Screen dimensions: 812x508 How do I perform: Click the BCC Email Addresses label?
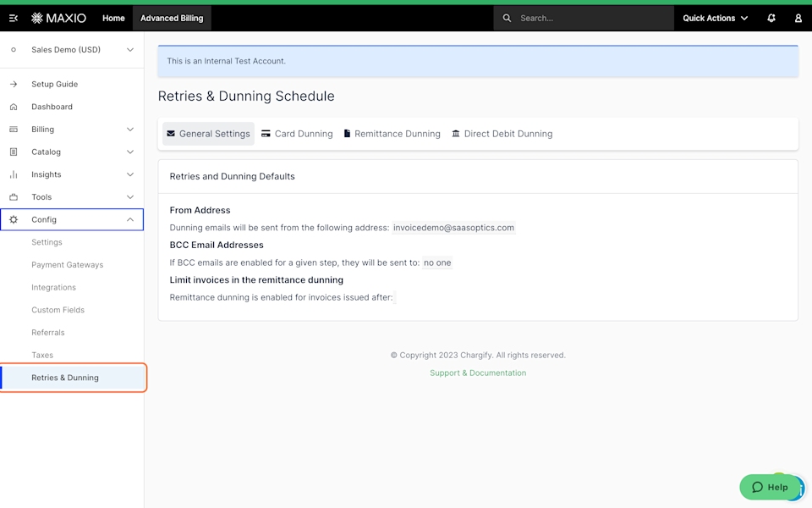(x=217, y=245)
